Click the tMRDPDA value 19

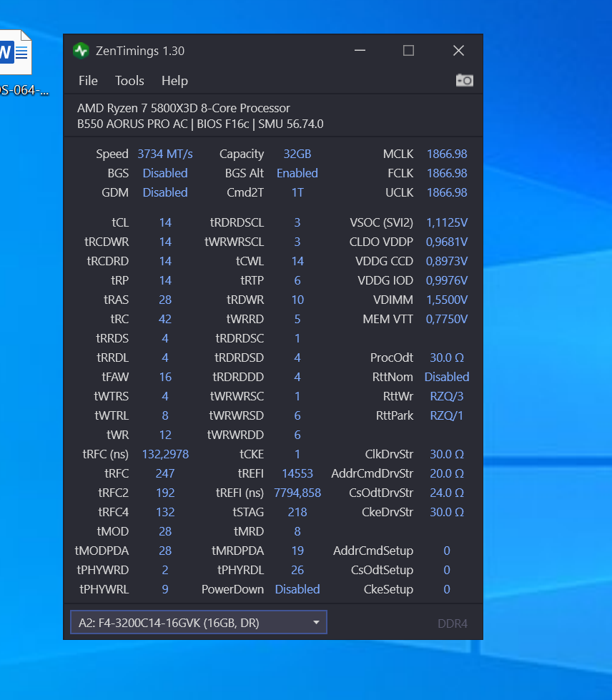click(x=297, y=551)
